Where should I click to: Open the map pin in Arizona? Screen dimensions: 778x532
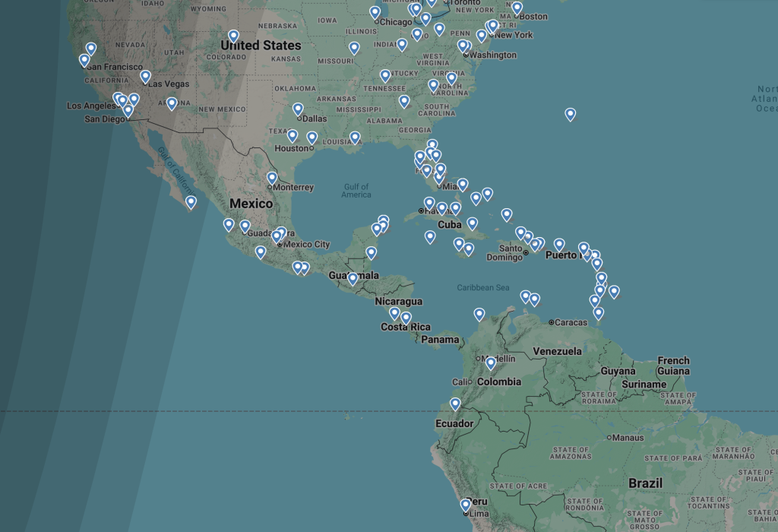tap(172, 103)
